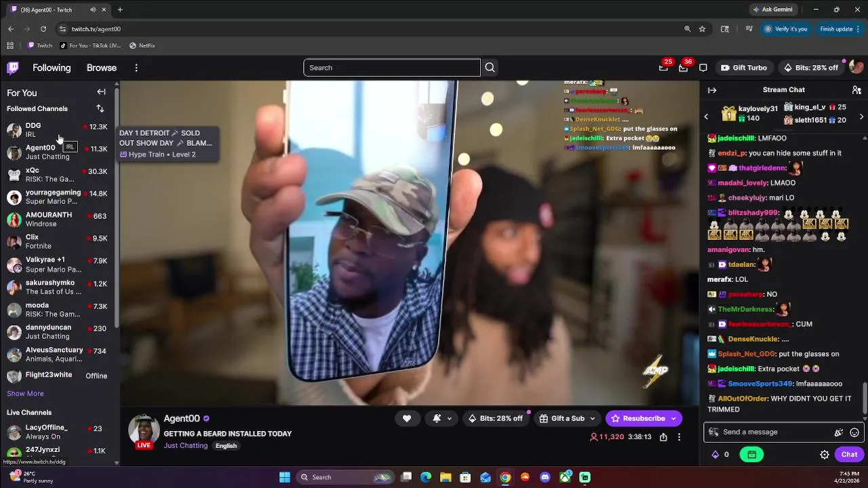Click Bits: 28% off in top bar

[810, 68]
